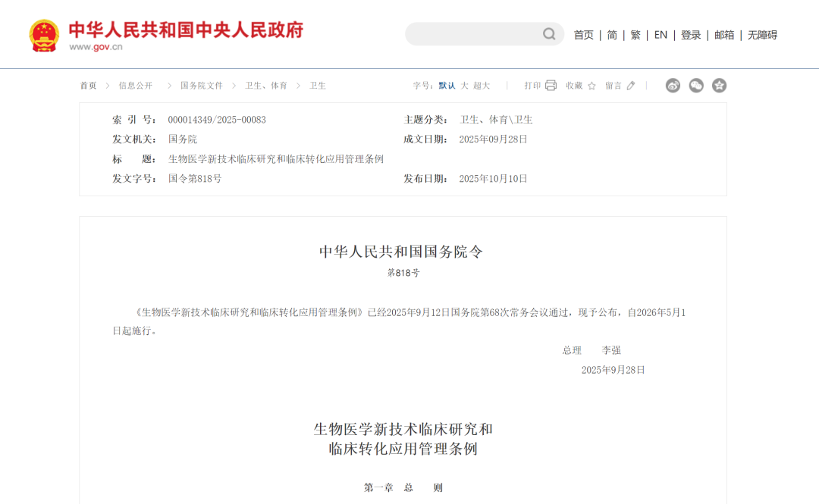Click the printer icon next to 打印
819x504 pixels.
click(x=551, y=86)
